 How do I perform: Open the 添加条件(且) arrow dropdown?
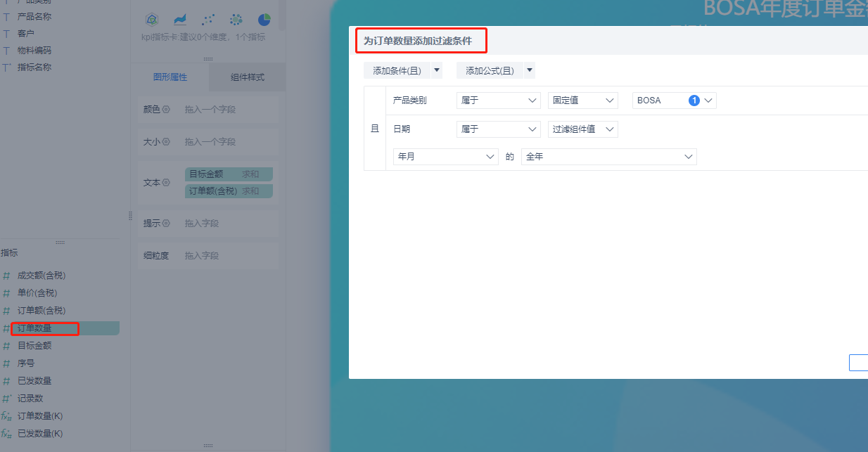tap(437, 70)
